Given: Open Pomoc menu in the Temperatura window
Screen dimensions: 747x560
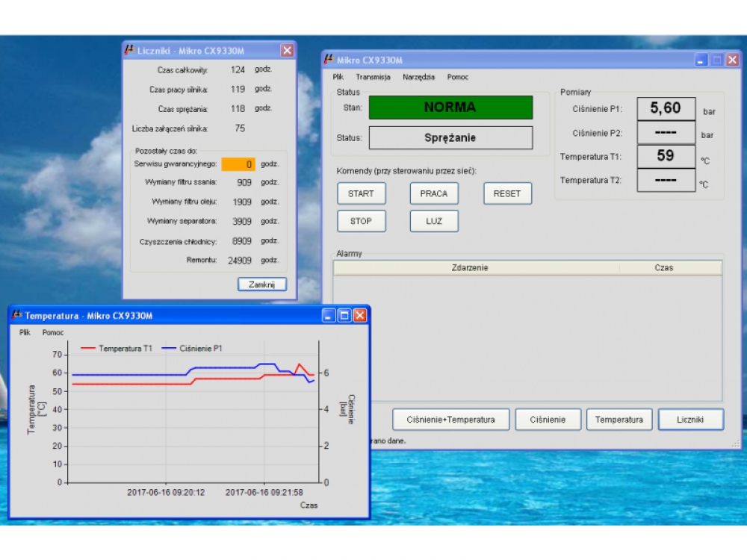Looking at the screenshot, I should [x=53, y=332].
